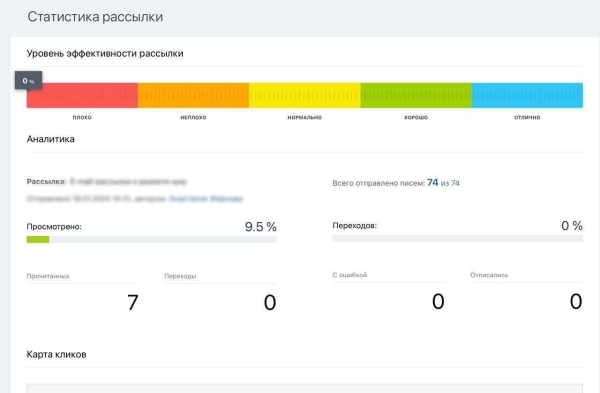
Task: Select the orange 'неплохо' segment of effectiveness bar
Action: pos(194,95)
